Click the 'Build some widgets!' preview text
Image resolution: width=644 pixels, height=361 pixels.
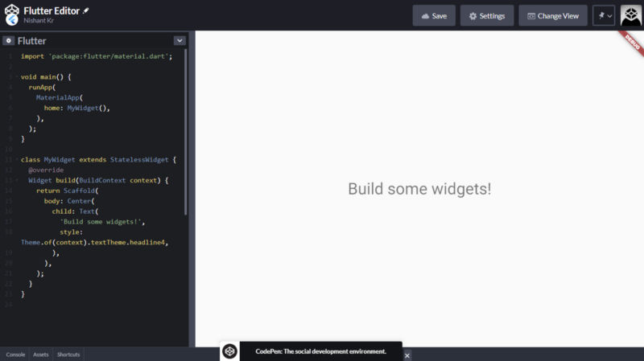click(x=419, y=189)
